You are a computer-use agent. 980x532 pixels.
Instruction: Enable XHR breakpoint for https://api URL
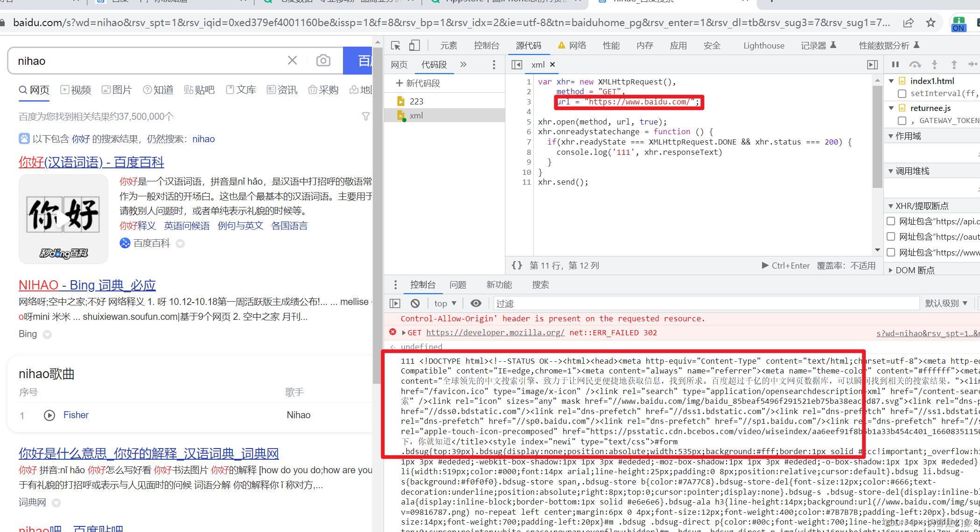pos(891,221)
